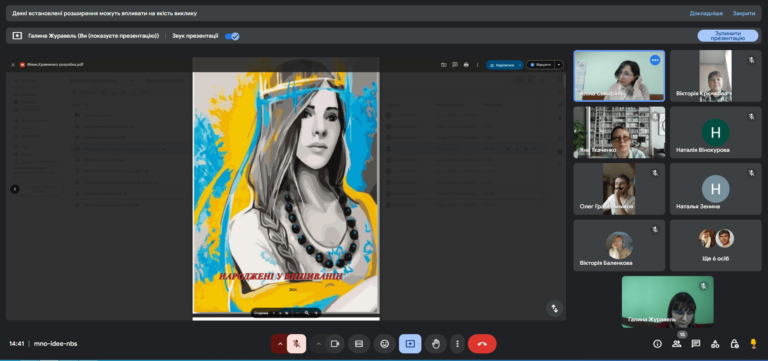The image size is (768, 361).
Task: Click the page number field in PDF toolbar
Action: click(x=274, y=313)
